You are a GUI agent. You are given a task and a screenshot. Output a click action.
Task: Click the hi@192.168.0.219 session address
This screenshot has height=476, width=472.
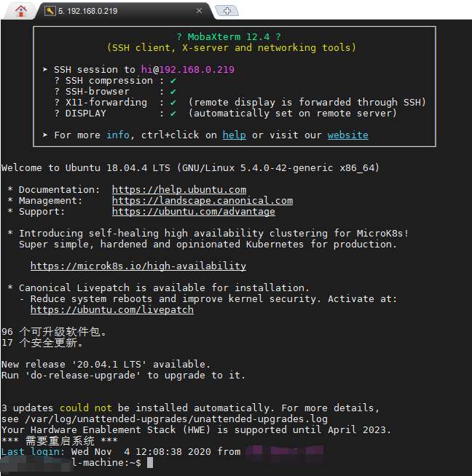click(188, 70)
